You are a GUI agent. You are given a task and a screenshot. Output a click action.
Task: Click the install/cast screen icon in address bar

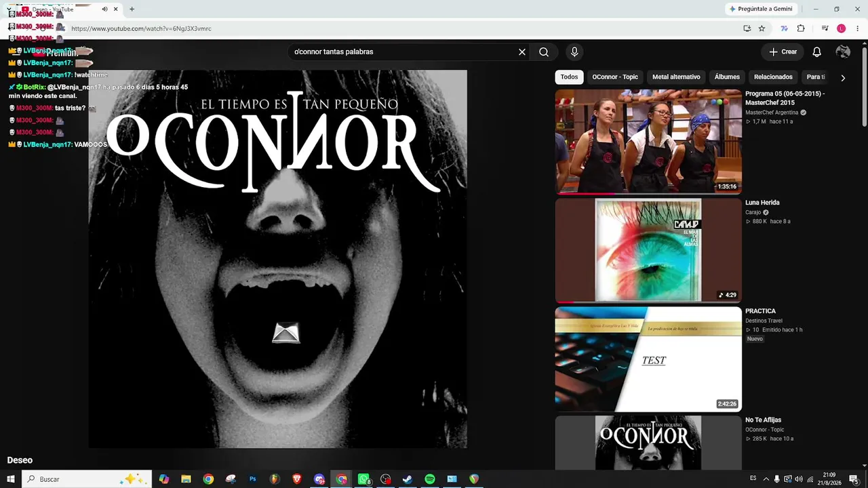[x=747, y=28]
